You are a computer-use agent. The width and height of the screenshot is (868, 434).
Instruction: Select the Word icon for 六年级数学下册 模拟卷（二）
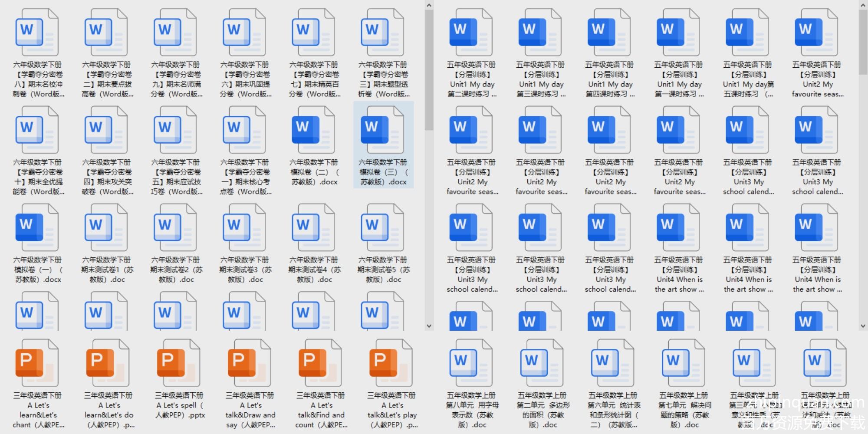[x=313, y=130]
